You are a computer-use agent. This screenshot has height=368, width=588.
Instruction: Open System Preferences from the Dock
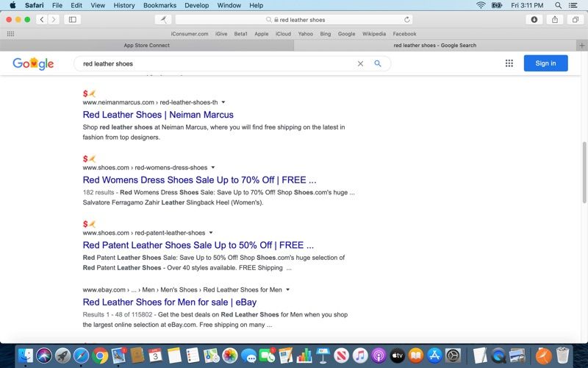453,355
